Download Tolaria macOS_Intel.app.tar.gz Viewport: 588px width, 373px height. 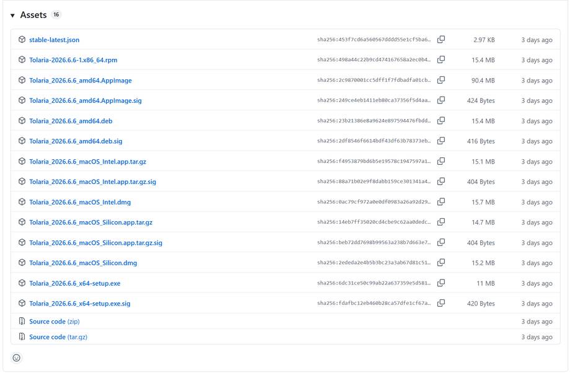(x=88, y=162)
